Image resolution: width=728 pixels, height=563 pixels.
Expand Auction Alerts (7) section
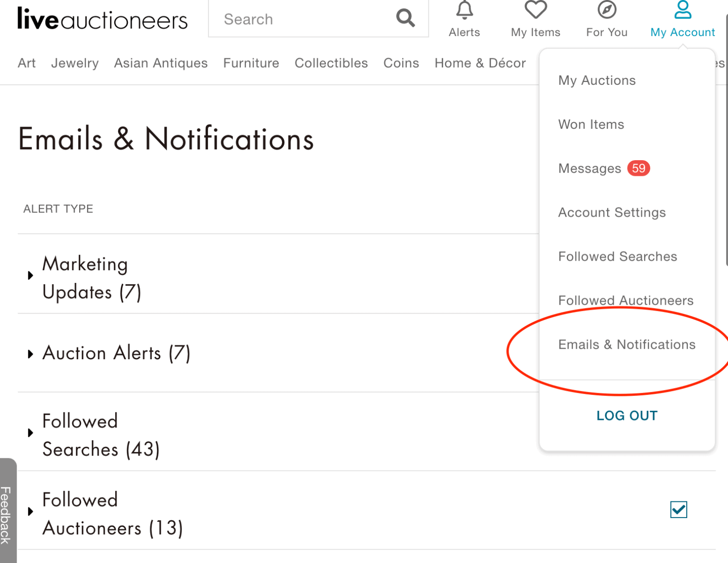click(x=31, y=354)
